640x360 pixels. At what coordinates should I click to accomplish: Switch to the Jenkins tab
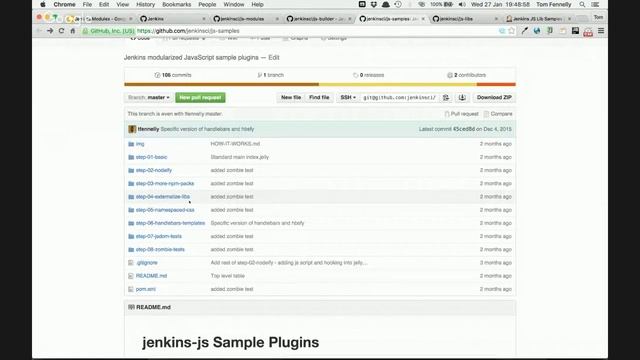[x=173, y=19]
